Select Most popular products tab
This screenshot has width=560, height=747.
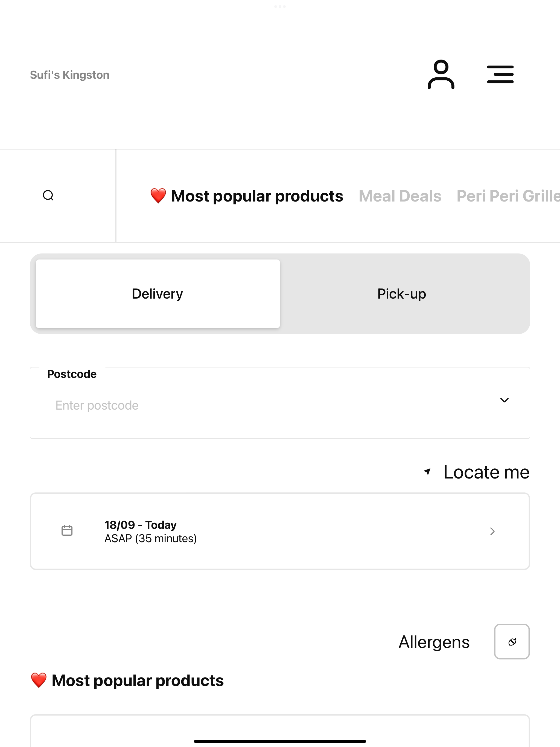pos(247,196)
